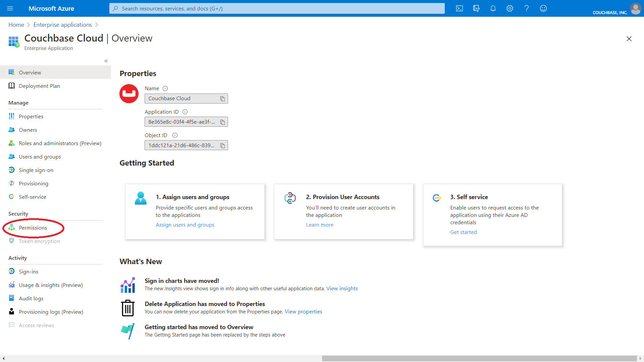The width and height of the screenshot is (644, 362).
Task: Open the Name field info tooltip
Action: click(x=165, y=88)
